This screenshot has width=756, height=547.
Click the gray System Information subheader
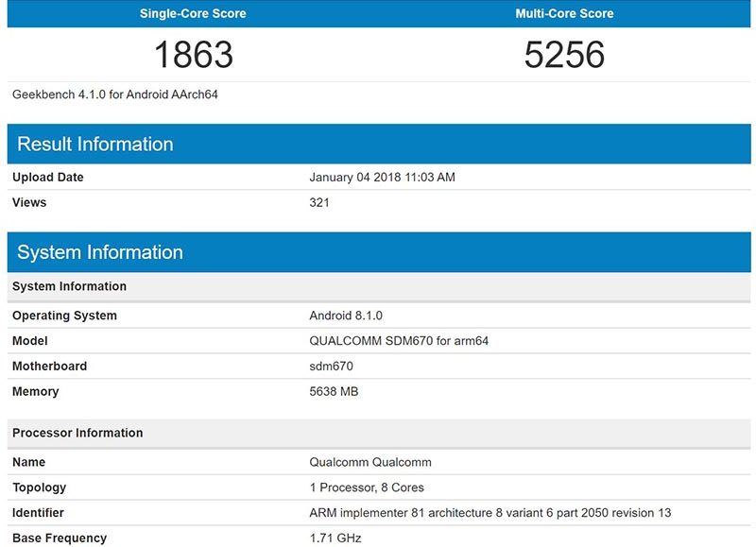point(379,286)
